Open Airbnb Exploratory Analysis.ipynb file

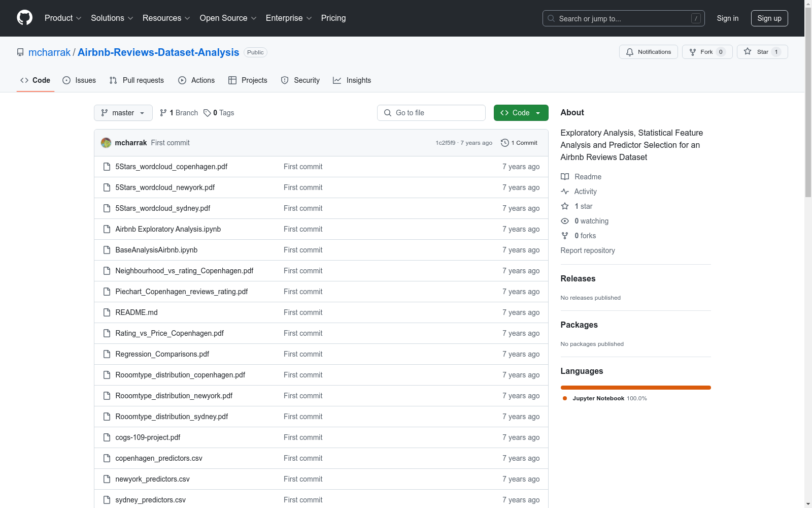pos(168,229)
